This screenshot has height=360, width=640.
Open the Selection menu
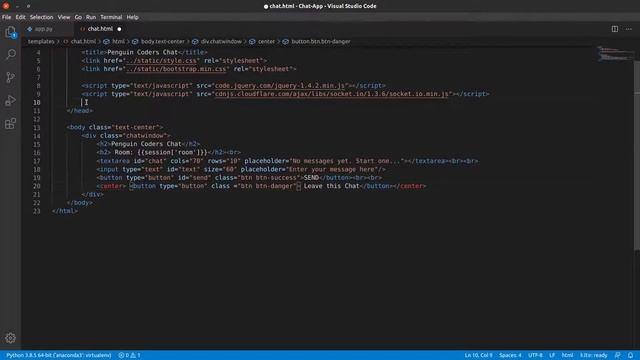(42, 17)
